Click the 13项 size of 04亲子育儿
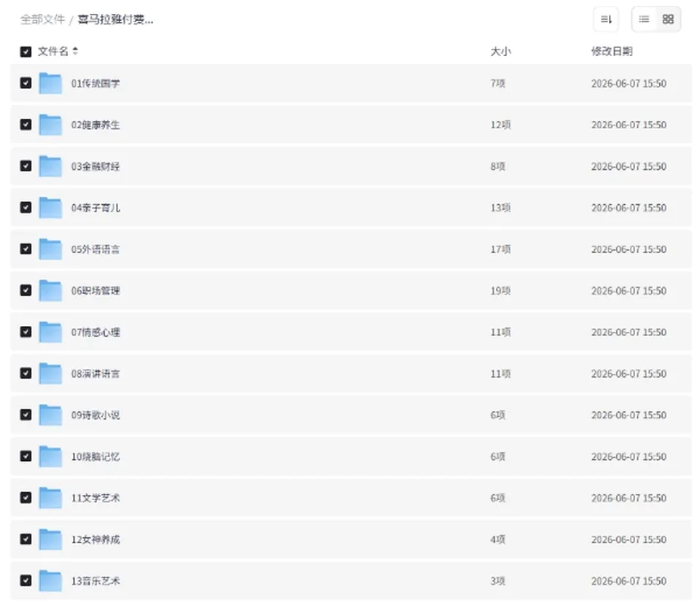The width and height of the screenshot is (700, 606). 500,208
